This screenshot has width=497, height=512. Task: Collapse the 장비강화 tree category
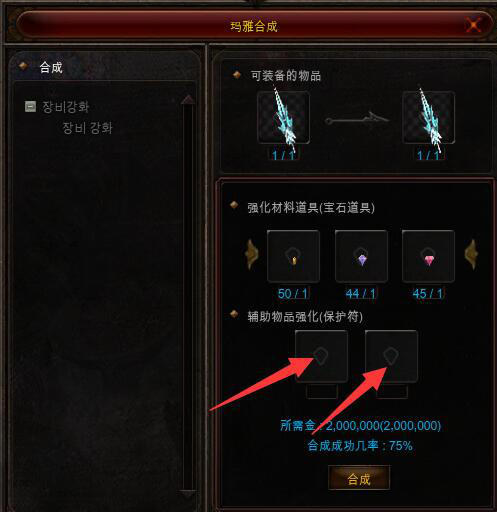pos(30,107)
